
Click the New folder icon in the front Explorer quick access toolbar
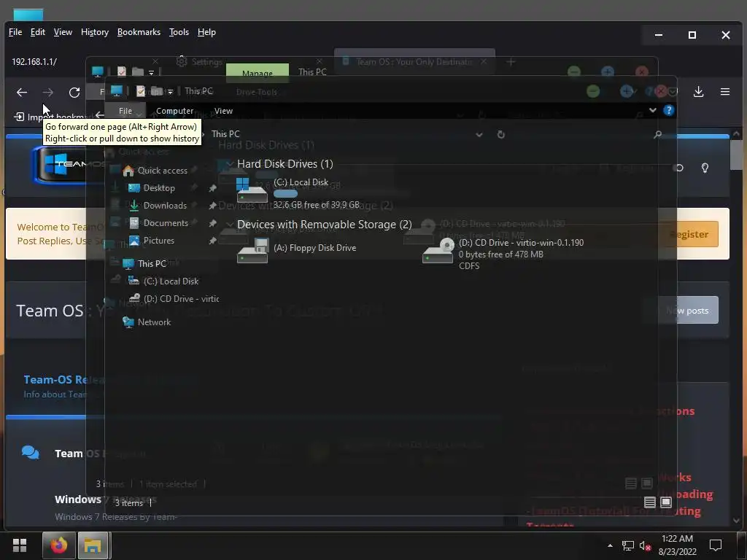[x=156, y=90]
